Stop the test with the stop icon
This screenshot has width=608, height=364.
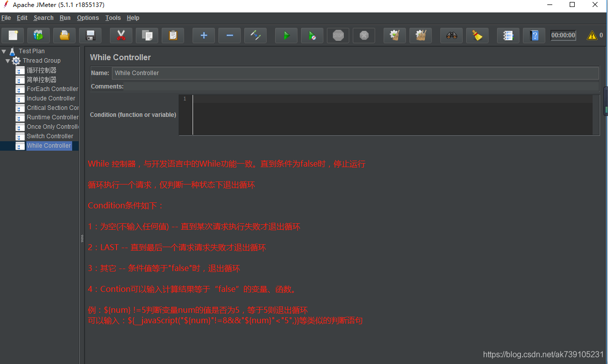coord(338,35)
